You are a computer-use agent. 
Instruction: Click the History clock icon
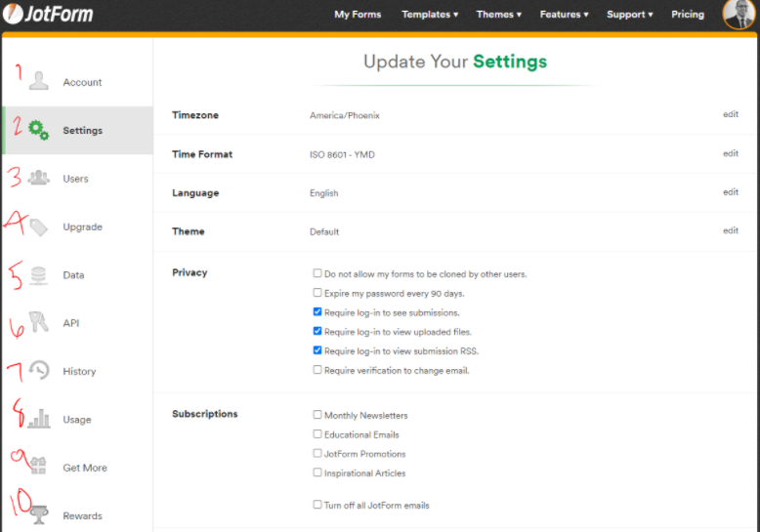tap(39, 370)
